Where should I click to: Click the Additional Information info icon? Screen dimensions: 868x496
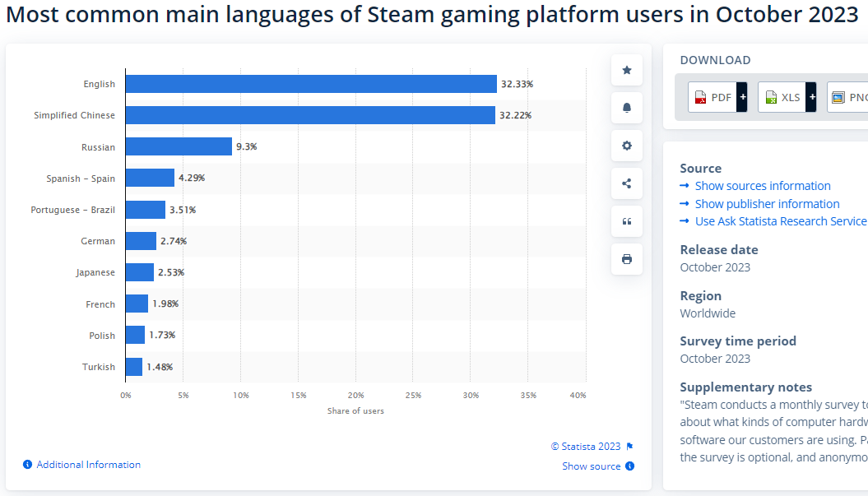tap(27, 465)
